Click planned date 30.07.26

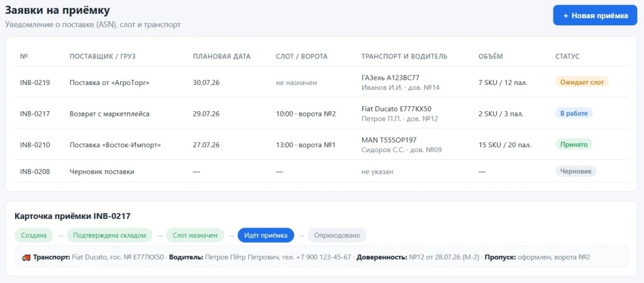[x=206, y=82]
